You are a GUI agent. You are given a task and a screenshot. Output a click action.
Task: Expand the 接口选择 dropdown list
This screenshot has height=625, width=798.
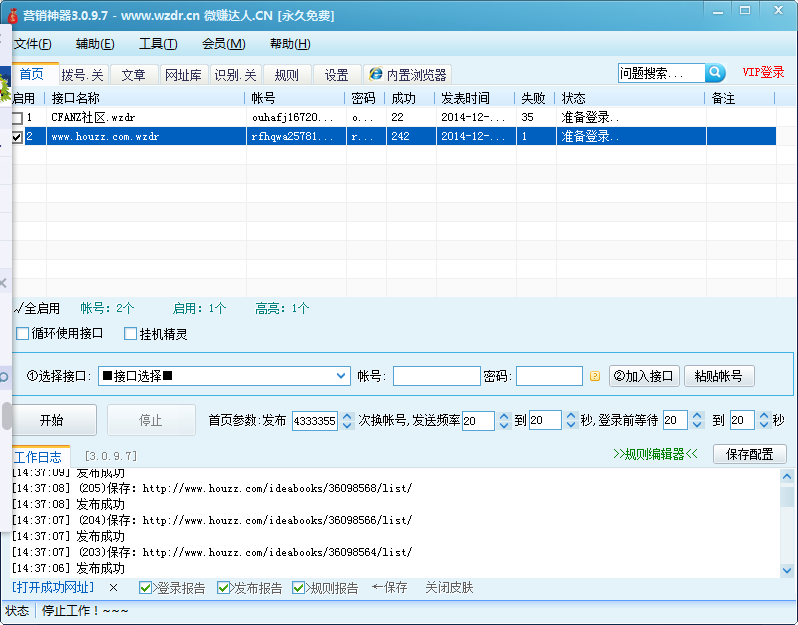click(x=341, y=376)
